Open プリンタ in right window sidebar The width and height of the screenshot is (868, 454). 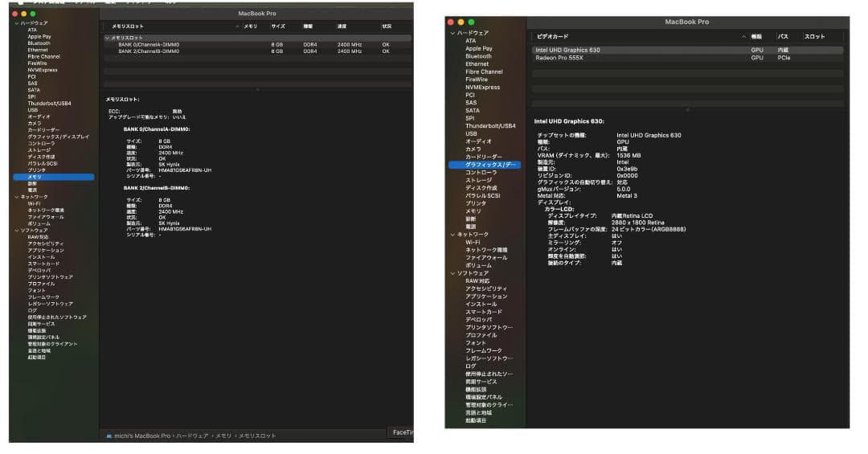(475, 204)
